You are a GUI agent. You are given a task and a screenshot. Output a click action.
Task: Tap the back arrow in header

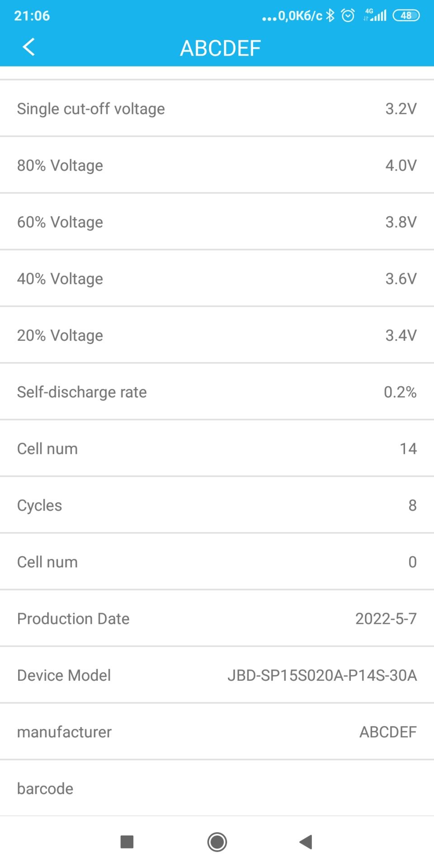pos(28,47)
